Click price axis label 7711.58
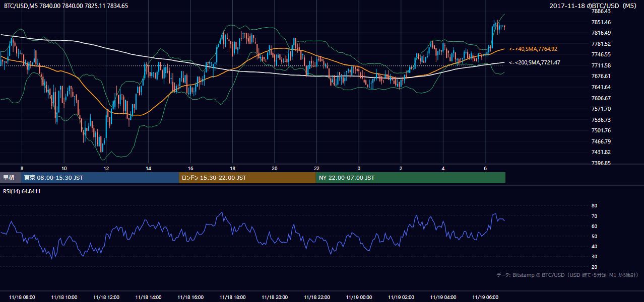This screenshot has width=644, height=302. click(x=601, y=65)
